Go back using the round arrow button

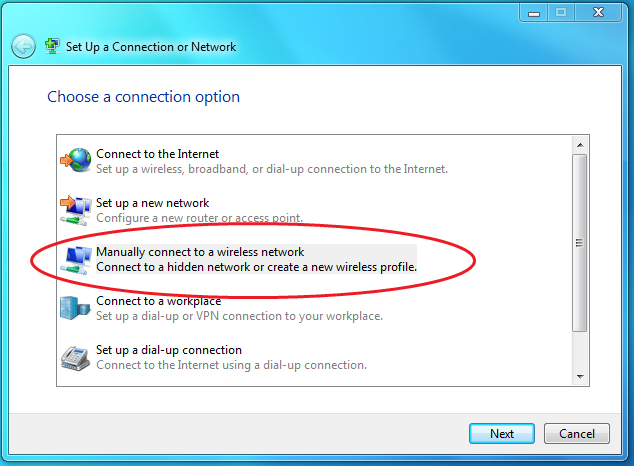pyautogui.click(x=23, y=46)
